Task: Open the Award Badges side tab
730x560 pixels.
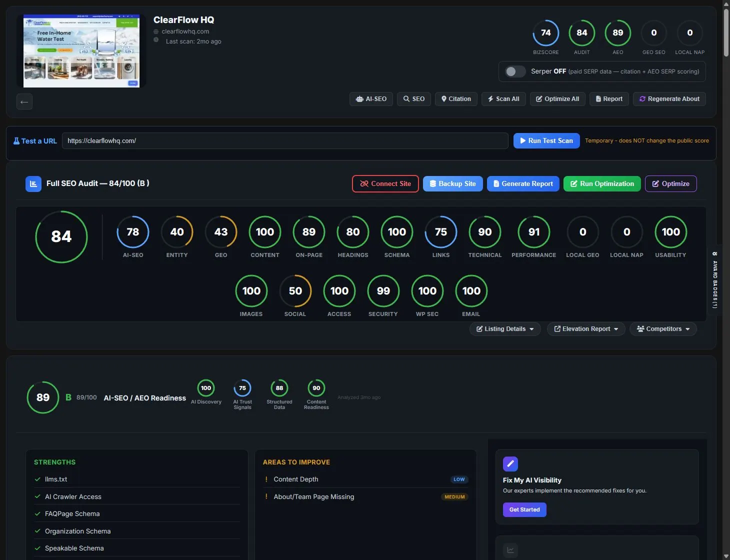Action: tap(714, 280)
